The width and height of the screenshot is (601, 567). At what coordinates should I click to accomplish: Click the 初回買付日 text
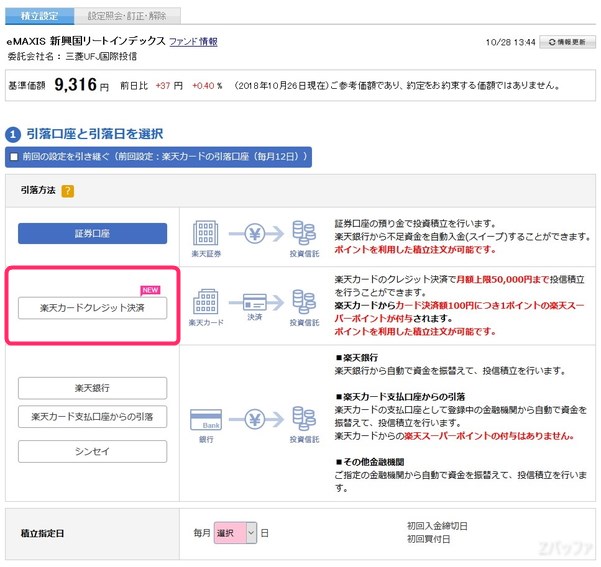[x=428, y=539]
